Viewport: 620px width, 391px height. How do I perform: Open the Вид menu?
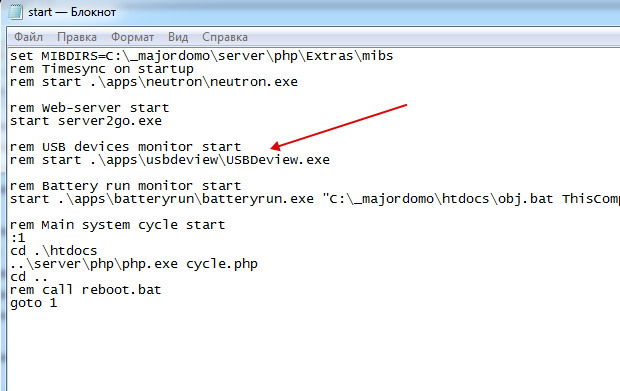tap(178, 37)
